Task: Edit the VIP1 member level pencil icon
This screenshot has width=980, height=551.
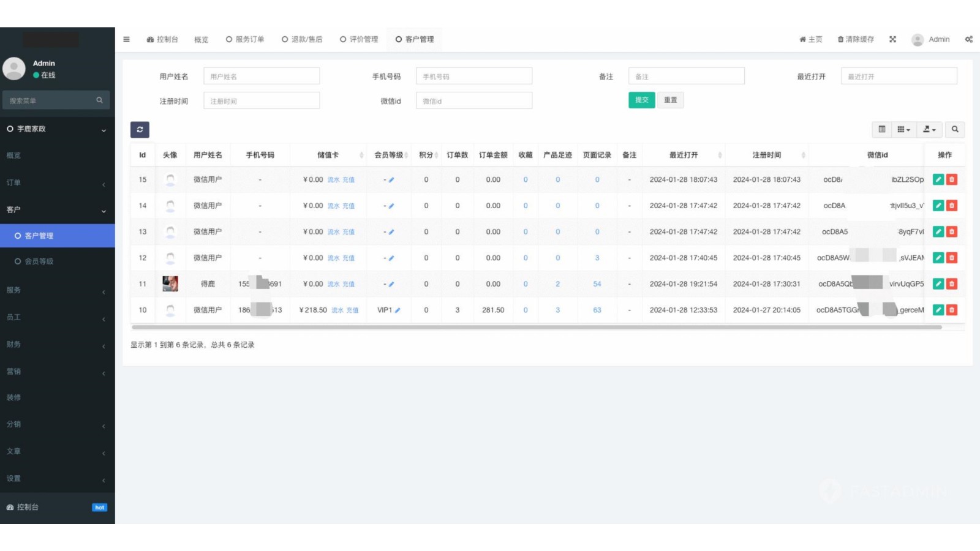Action: [398, 310]
